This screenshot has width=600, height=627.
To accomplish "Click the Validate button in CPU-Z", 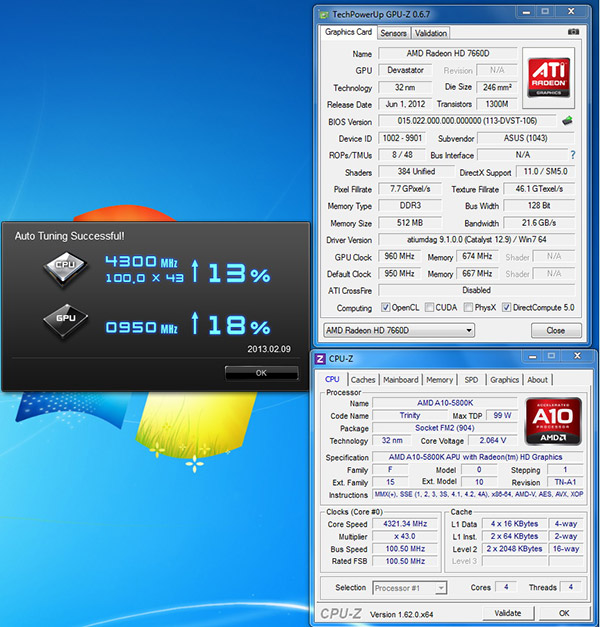I will pyautogui.click(x=508, y=613).
